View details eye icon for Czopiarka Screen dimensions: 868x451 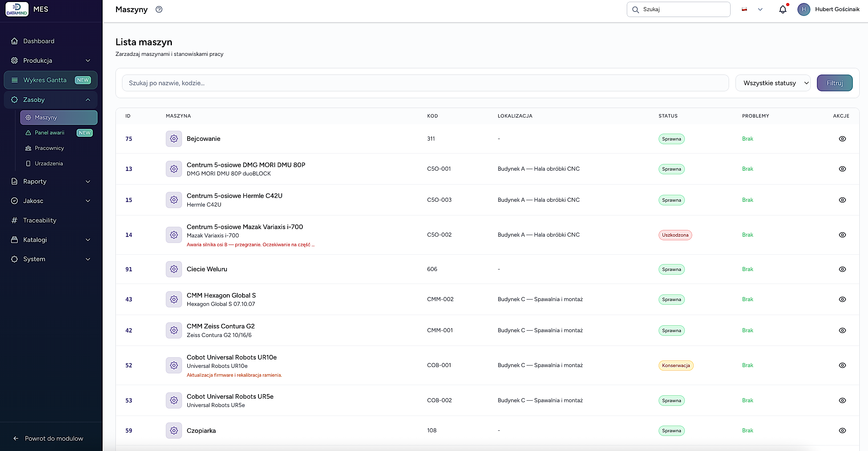pos(842,431)
